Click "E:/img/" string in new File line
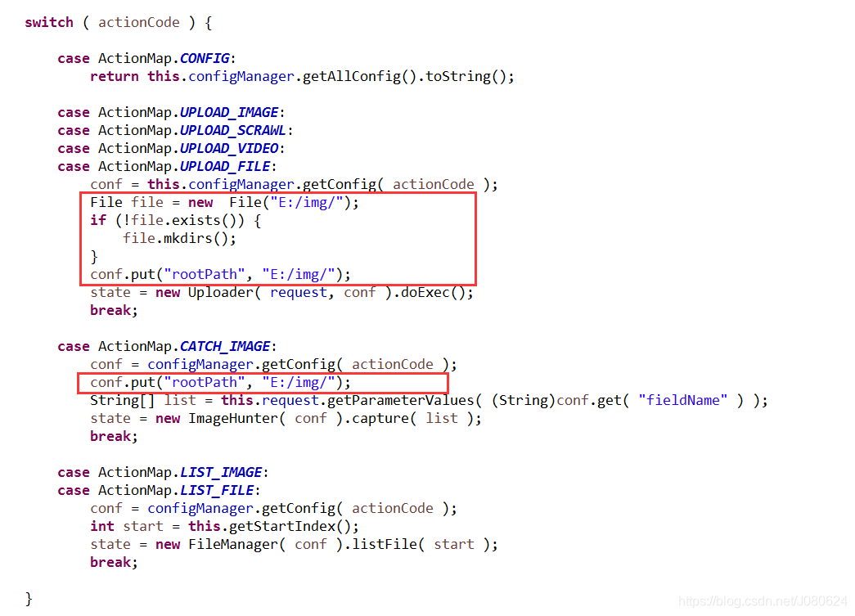855x616 pixels. click(x=307, y=202)
